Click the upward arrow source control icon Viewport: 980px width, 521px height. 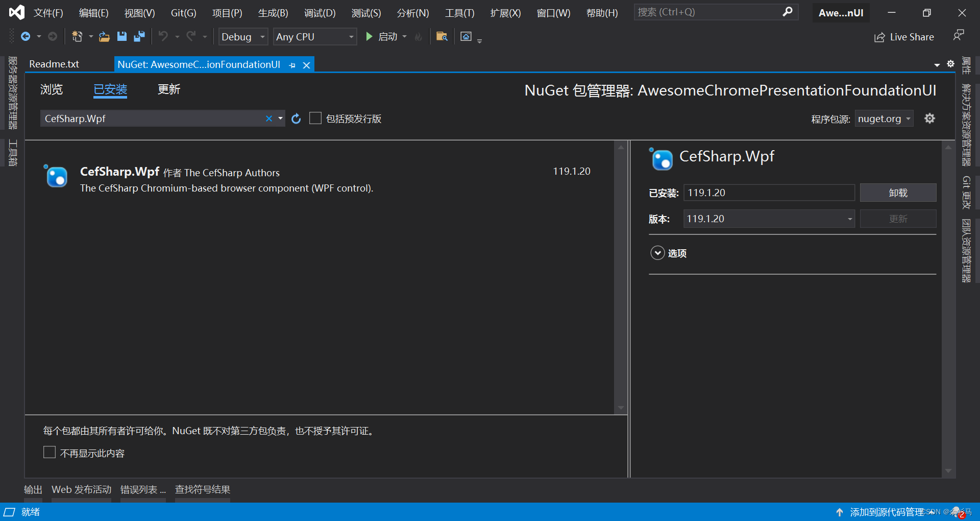[x=840, y=512]
